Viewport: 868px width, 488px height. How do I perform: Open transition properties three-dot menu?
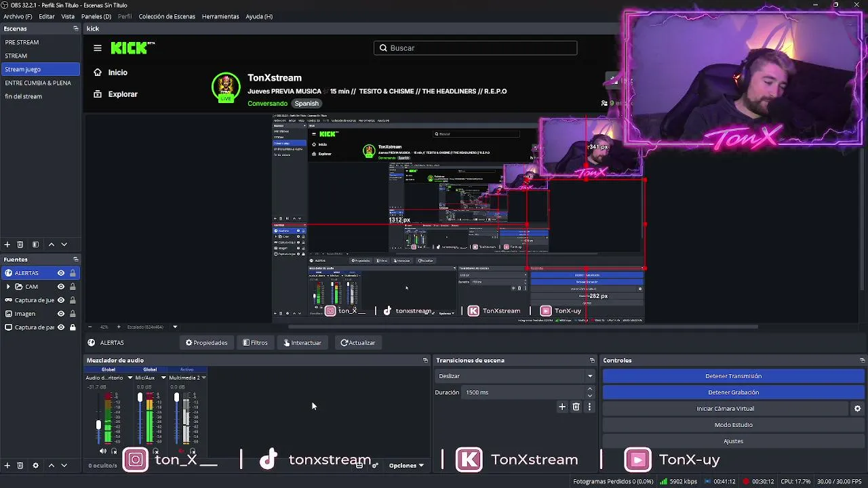[589, 407]
